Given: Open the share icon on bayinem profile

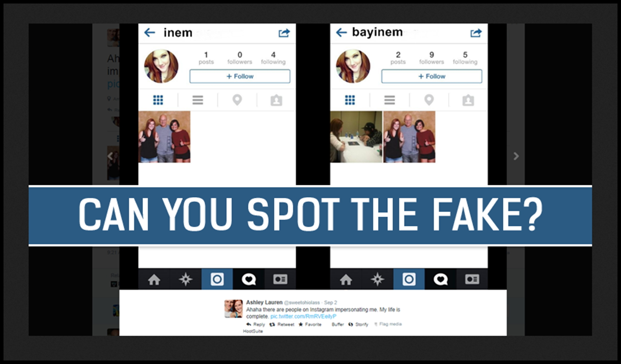Looking at the screenshot, I should (476, 33).
